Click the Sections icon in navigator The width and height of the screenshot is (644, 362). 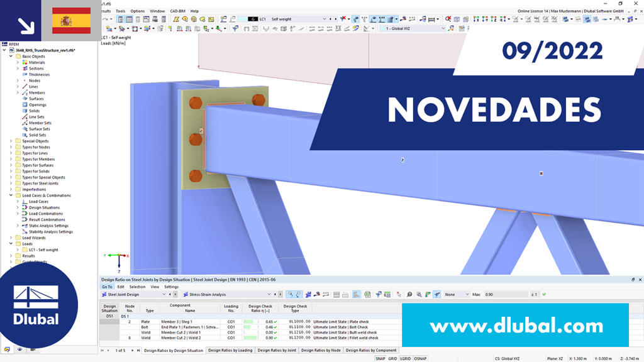[x=25, y=69]
